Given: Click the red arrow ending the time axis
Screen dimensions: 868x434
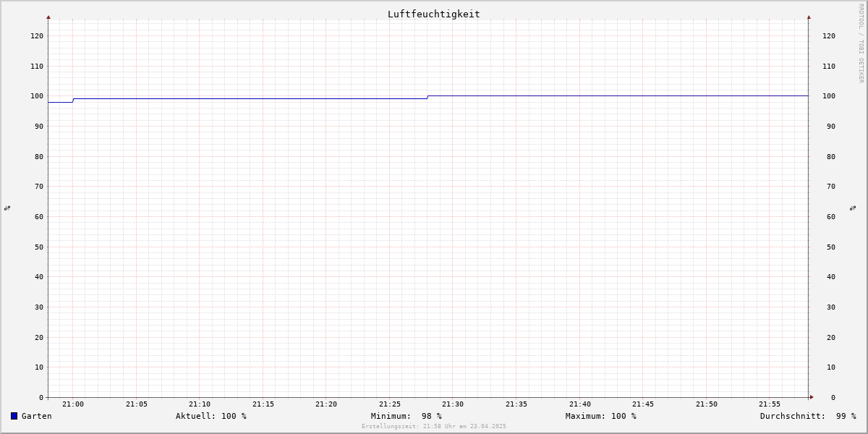Looking at the screenshot, I should pos(812,396).
